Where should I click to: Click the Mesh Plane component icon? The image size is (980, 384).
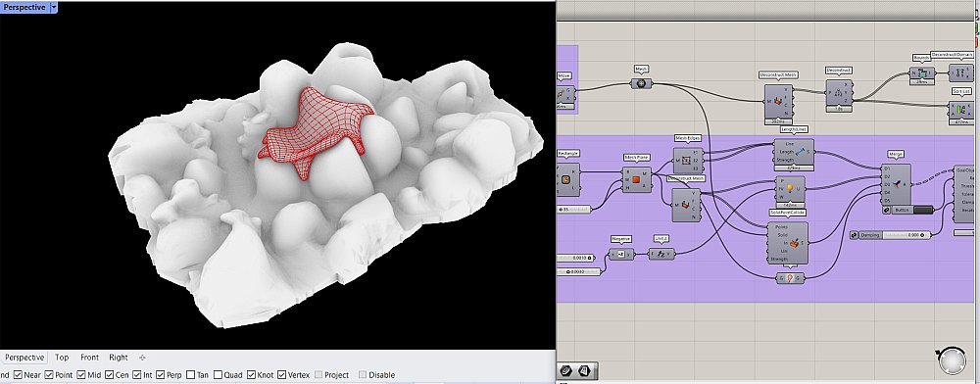coord(636,180)
